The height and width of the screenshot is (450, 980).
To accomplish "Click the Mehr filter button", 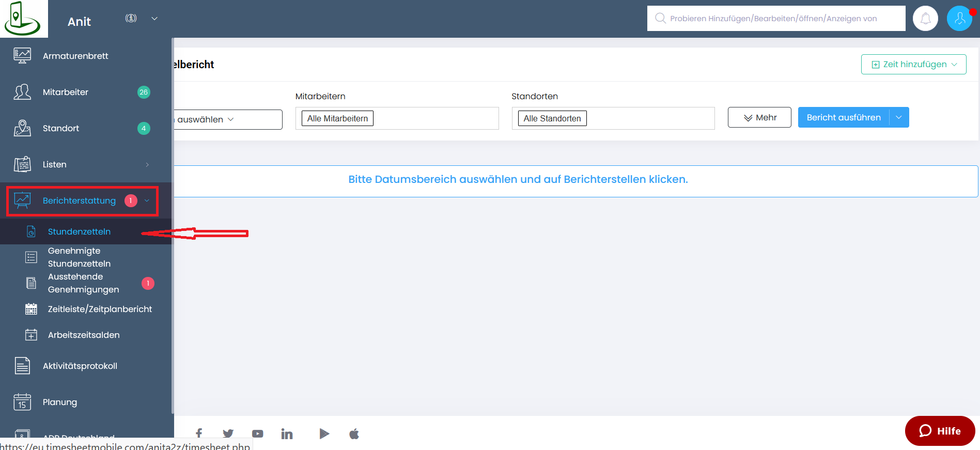I will (x=759, y=117).
